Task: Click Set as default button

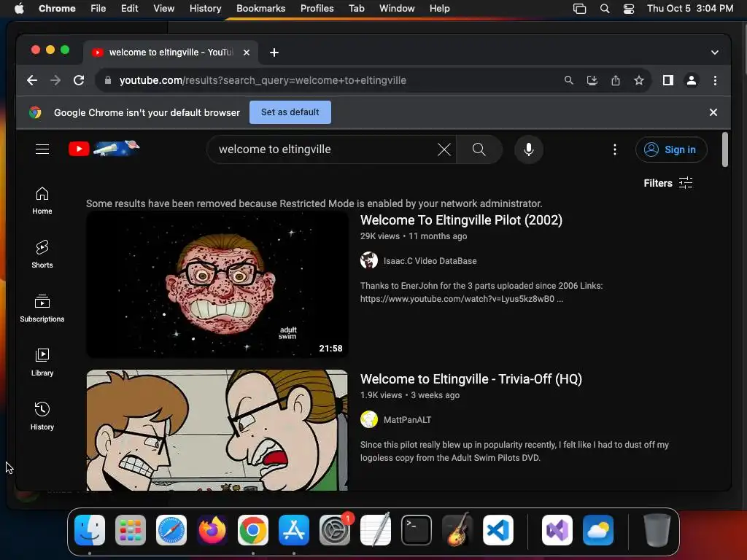Action: (x=290, y=112)
